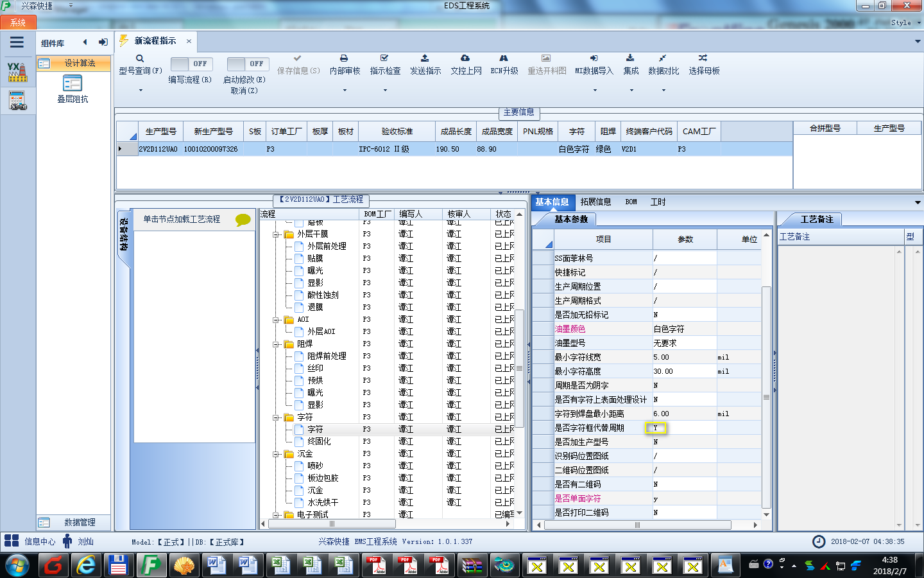Open the hamburger menu in left sidebar
The width and height of the screenshot is (924, 578).
pos(17,42)
